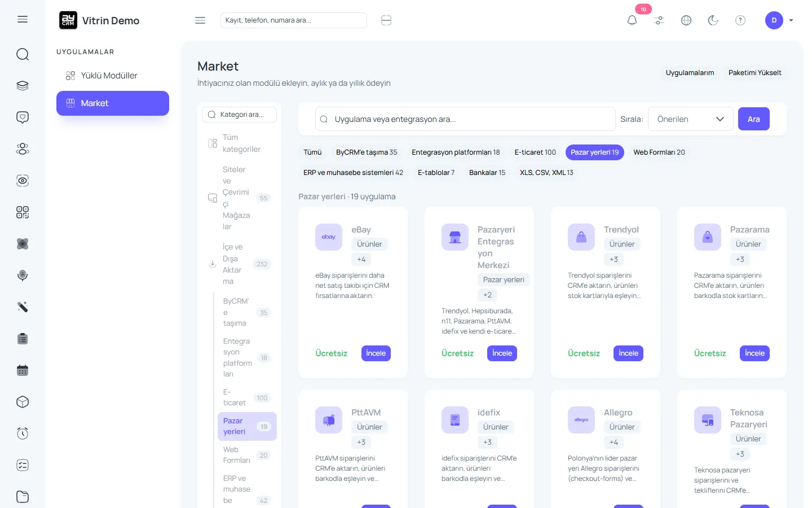Open the people group icon in left rail
The image size is (812, 508).
(23, 149)
